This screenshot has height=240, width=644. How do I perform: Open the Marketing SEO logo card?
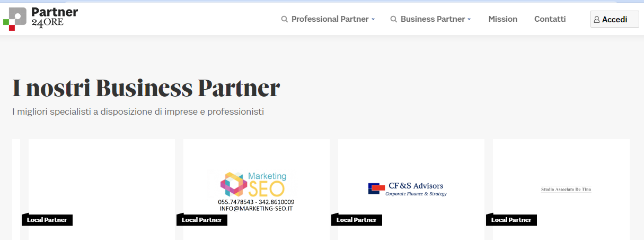coord(257,190)
